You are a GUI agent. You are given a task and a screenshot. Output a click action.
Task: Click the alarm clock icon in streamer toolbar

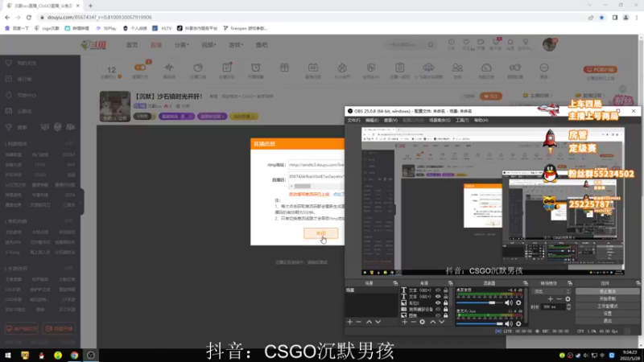pyautogui.click(x=255, y=68)
